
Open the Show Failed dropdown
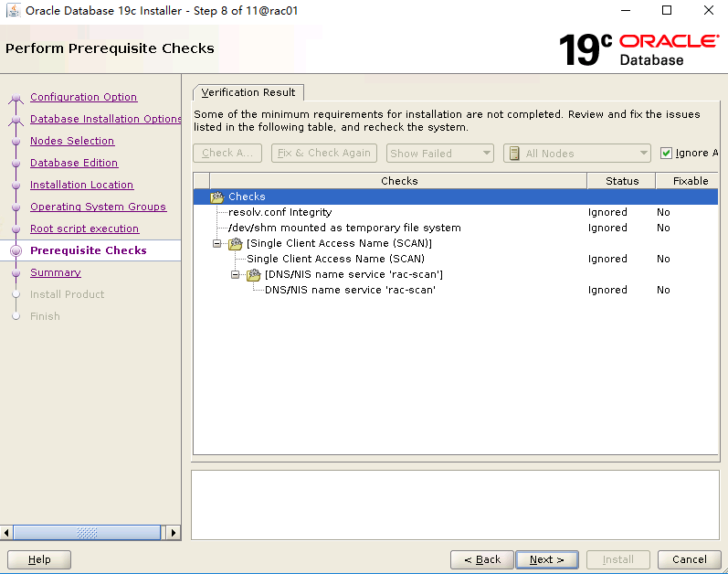coord(439,154)
